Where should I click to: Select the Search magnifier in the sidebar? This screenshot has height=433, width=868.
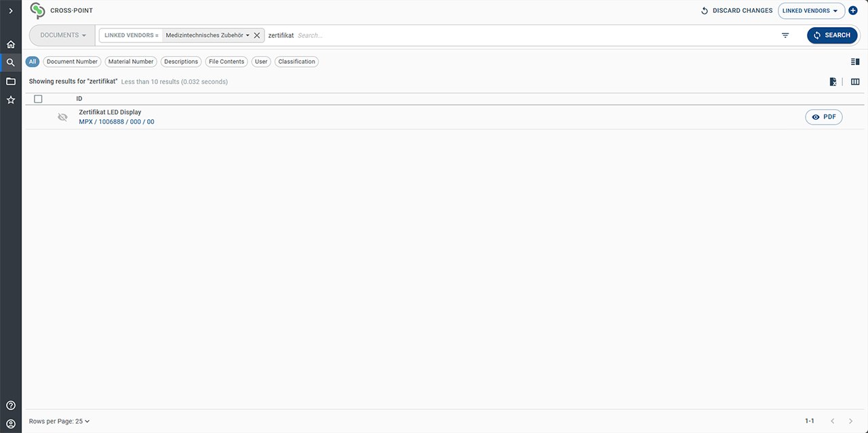tap(10, 62)
